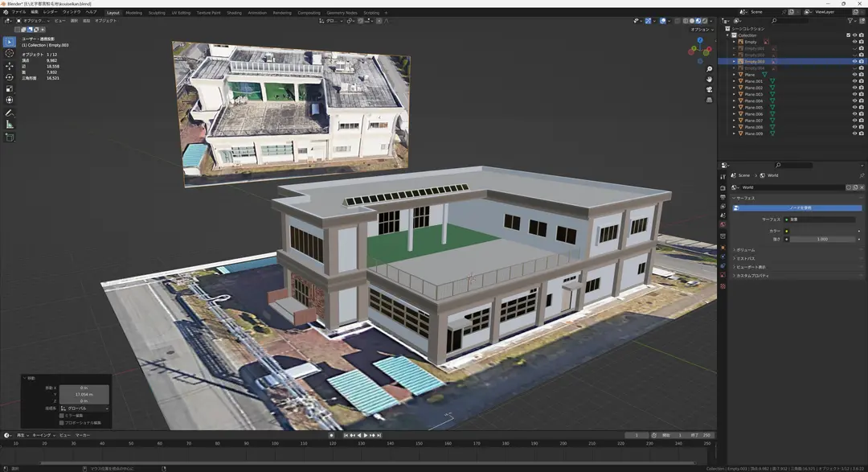Open the Scene properties tab
The image size is (868, 472).
723,215
